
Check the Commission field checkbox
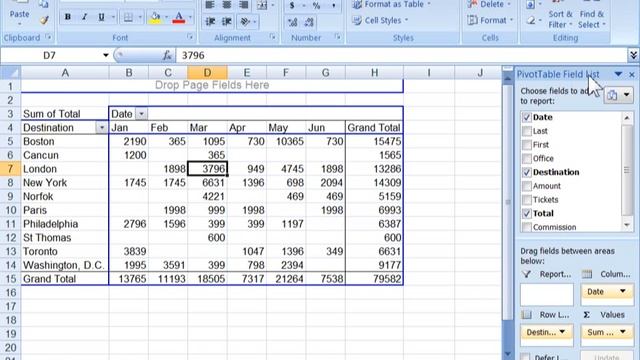tap(527, 227)
